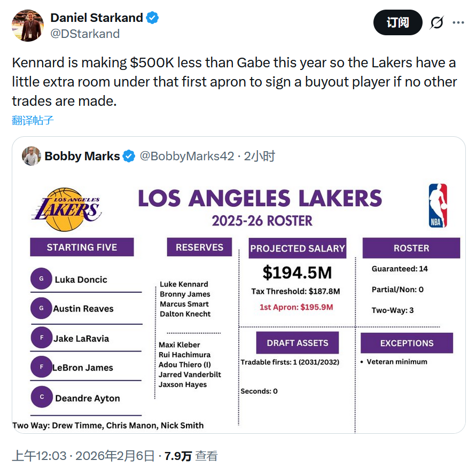Viewport: 476px width, 476px height.
Task: Click 翻译帖子 translate post link
Action: click(x=33, y=120)
